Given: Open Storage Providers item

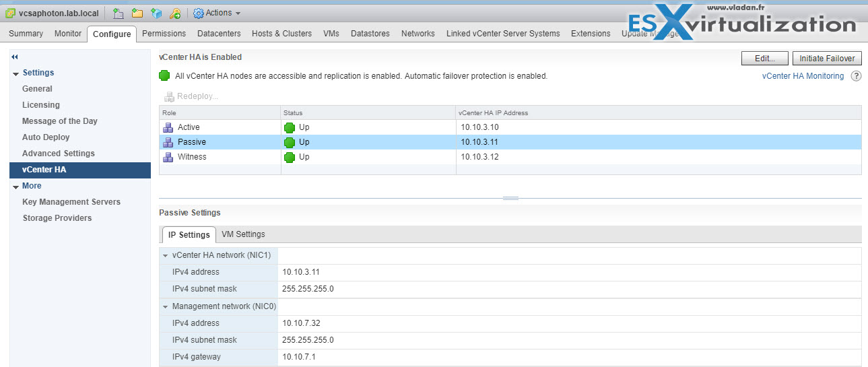Looking at the screenshot, I should click(x=57, y=218).
